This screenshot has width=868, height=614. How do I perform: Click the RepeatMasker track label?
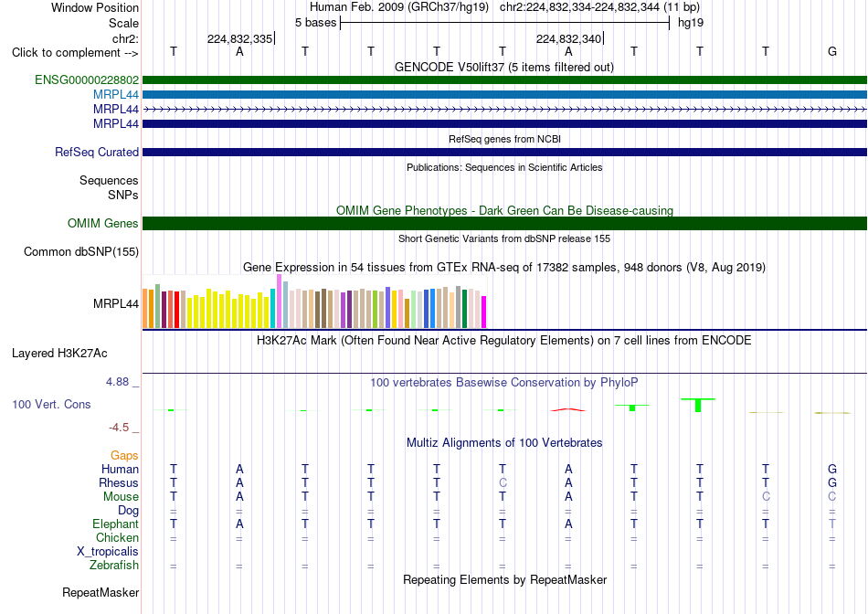(x=101, y=592)
